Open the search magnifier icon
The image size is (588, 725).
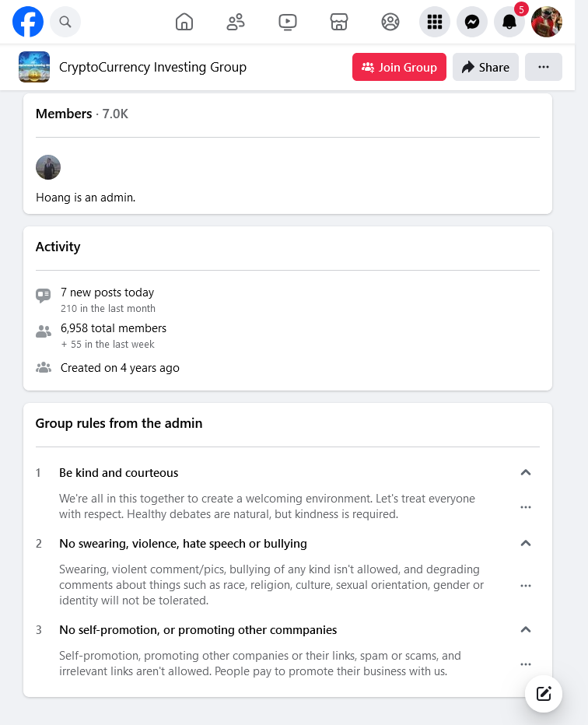pyautogui.click(x=65, y=22)
